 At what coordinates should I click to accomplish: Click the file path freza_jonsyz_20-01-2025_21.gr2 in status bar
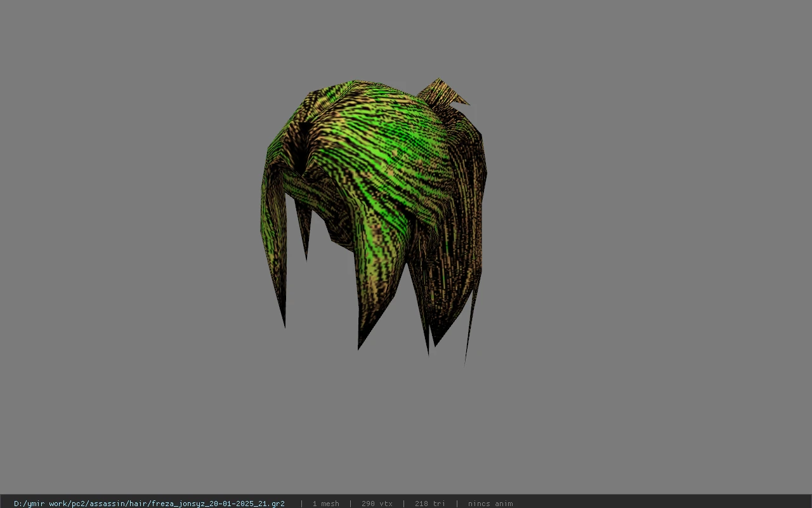click(x=149, y=504)
